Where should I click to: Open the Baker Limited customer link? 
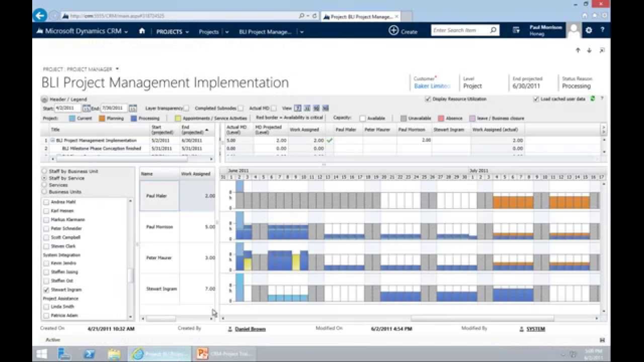coord(432,86)
